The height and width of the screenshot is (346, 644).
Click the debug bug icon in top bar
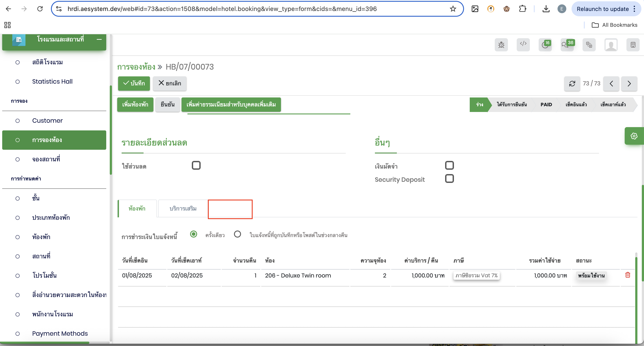(501, 45)
